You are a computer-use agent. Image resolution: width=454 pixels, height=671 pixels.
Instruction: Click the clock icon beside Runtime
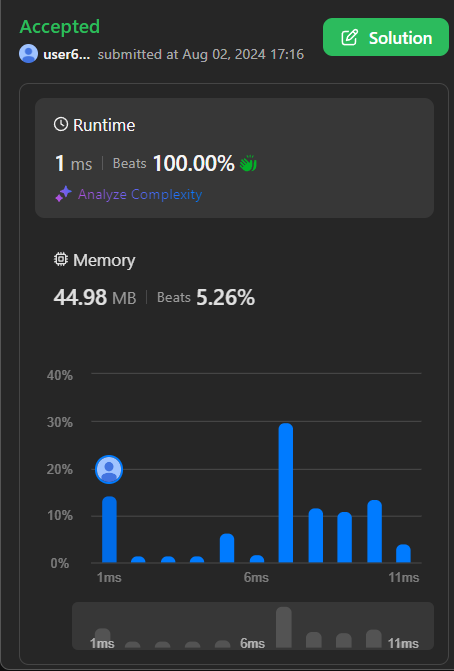point(61,125)
